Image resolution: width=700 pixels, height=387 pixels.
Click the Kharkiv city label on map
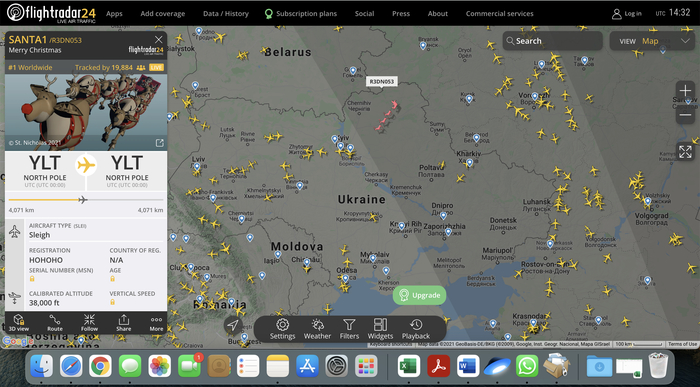(468, 153)
